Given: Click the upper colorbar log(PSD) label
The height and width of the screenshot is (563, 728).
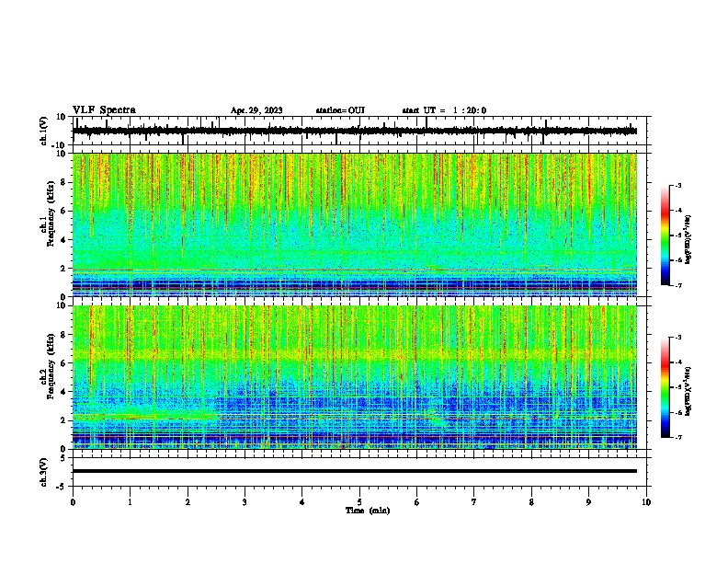Looking at the screenshot, I should 688,239.
